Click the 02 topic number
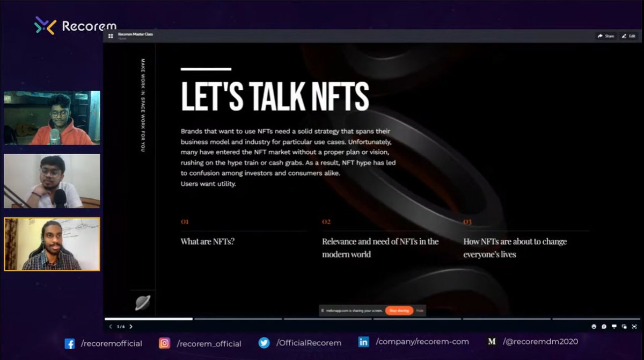 pos(326,221)
